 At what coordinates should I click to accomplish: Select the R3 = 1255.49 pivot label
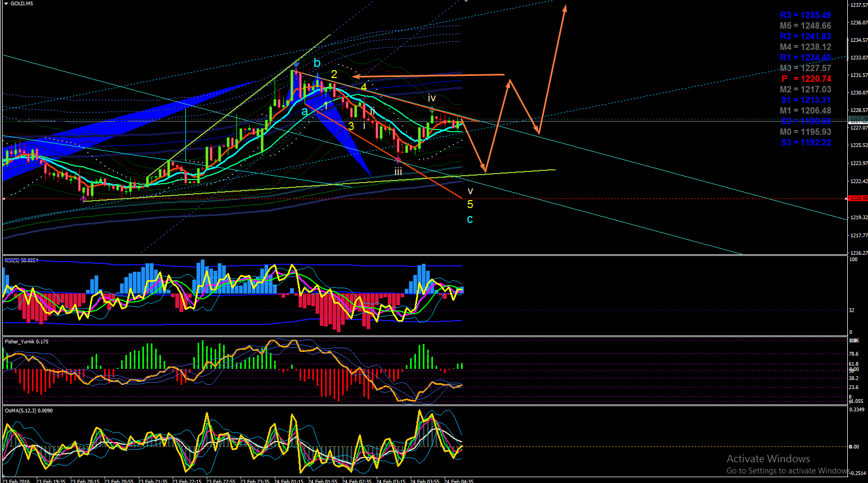click(x=805, y=15)
